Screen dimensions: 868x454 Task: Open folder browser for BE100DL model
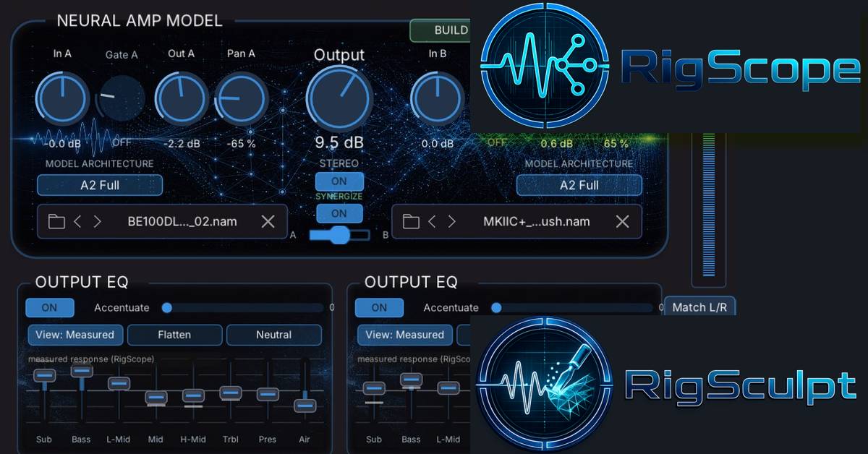56,221
